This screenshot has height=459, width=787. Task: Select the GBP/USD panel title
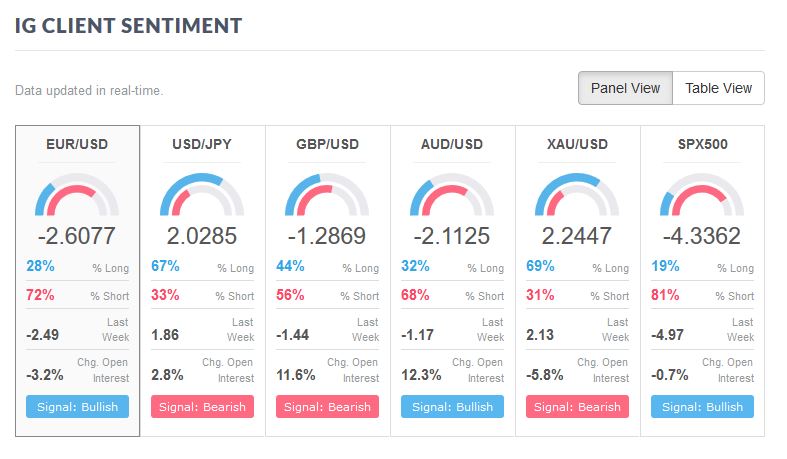click(x=327, y=144)
